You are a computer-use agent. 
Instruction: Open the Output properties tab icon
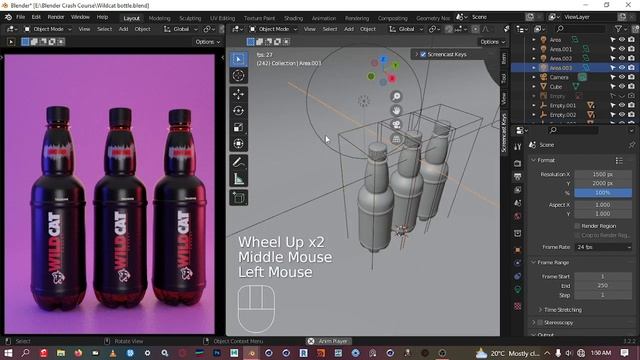coord(518,177)
